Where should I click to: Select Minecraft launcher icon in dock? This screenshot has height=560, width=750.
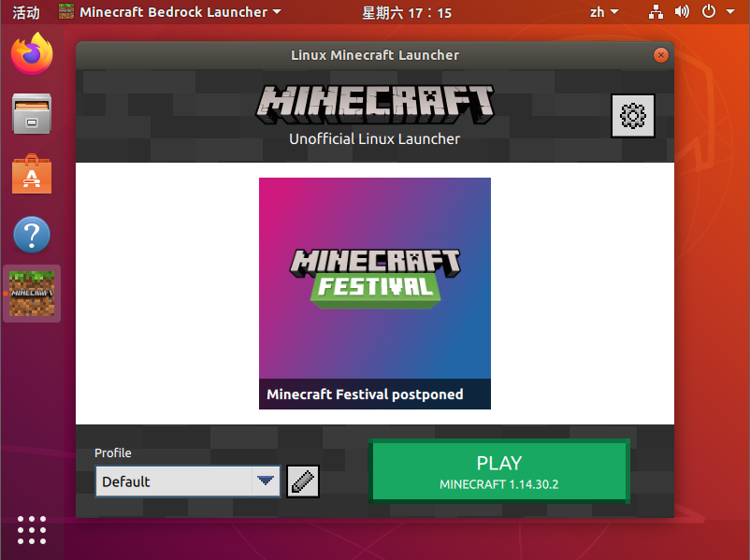click(32, 294)
